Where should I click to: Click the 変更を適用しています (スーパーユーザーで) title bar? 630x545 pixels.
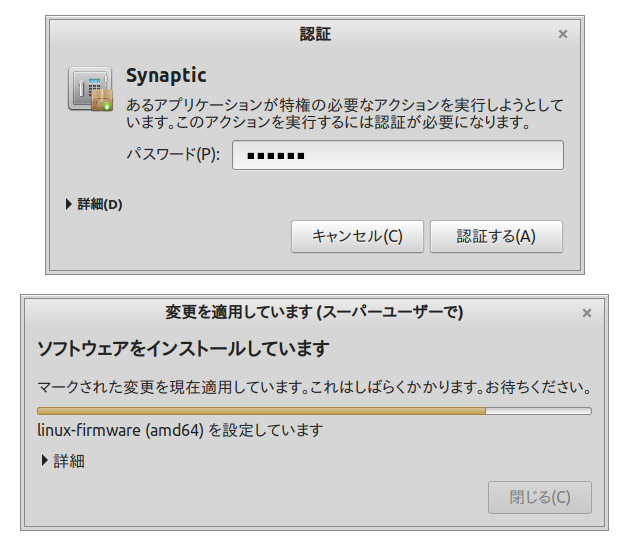(314, 313)
